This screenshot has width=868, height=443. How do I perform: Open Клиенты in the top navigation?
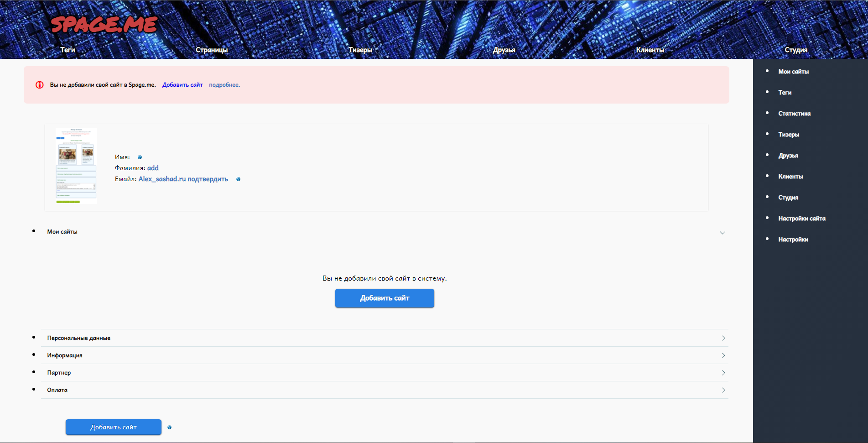pos(650,50)
